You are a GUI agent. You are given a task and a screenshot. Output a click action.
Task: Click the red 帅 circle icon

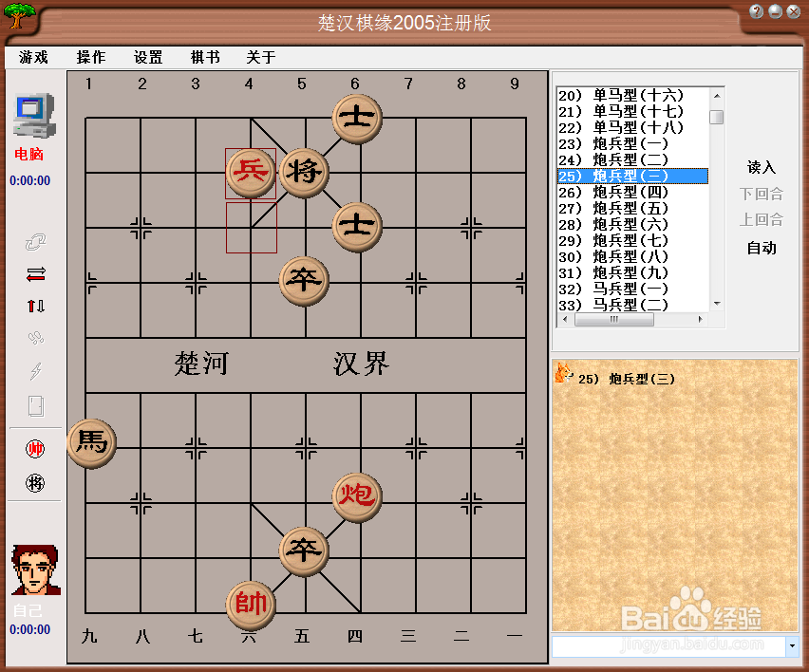tap(35, 449)
